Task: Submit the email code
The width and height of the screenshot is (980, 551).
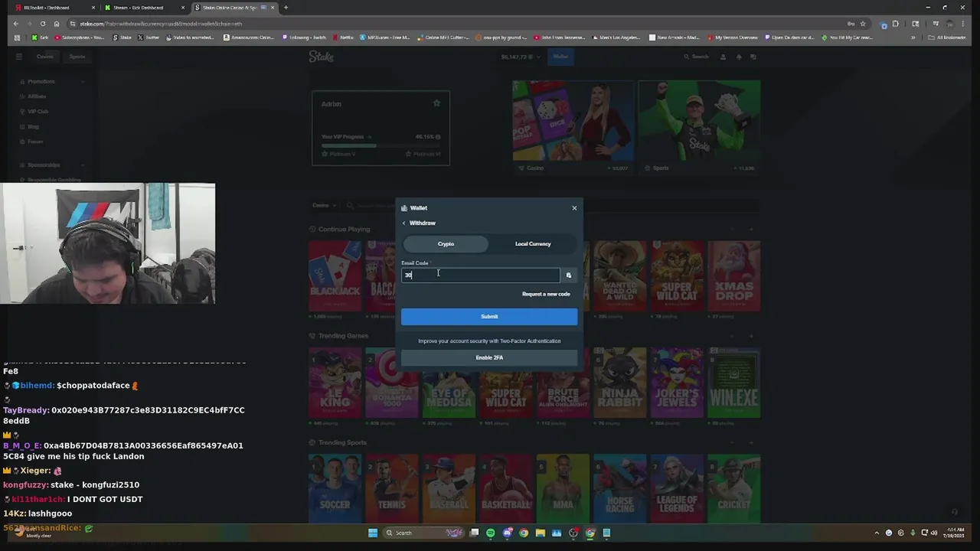Action: pos(489,317)
